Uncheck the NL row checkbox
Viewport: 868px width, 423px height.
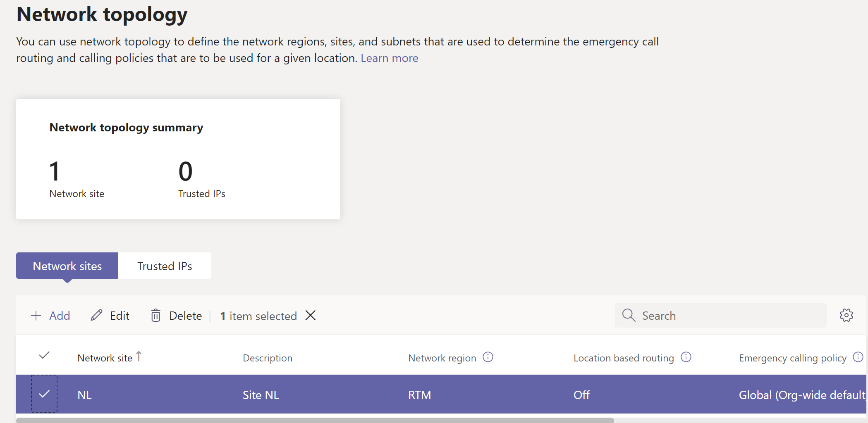click(x=44, y=394)
